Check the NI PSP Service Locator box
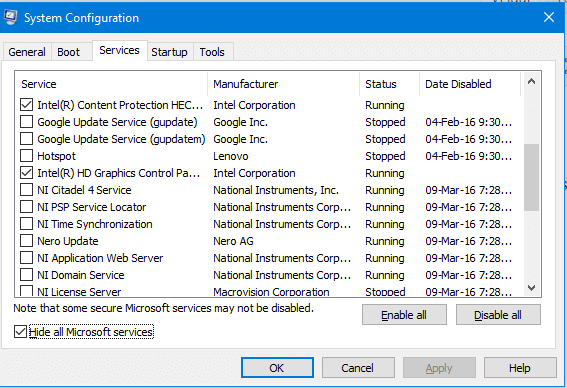This screenshot has width=567, height=388. pos(26,207)
